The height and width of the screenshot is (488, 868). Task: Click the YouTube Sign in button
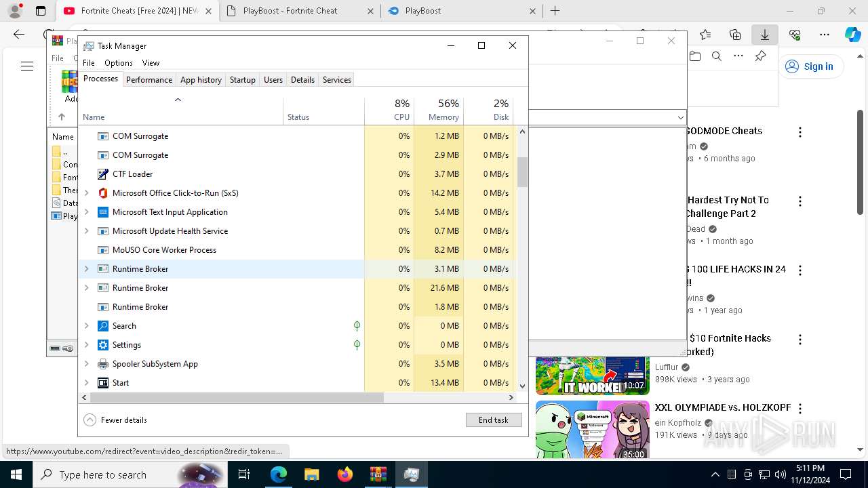810,66
